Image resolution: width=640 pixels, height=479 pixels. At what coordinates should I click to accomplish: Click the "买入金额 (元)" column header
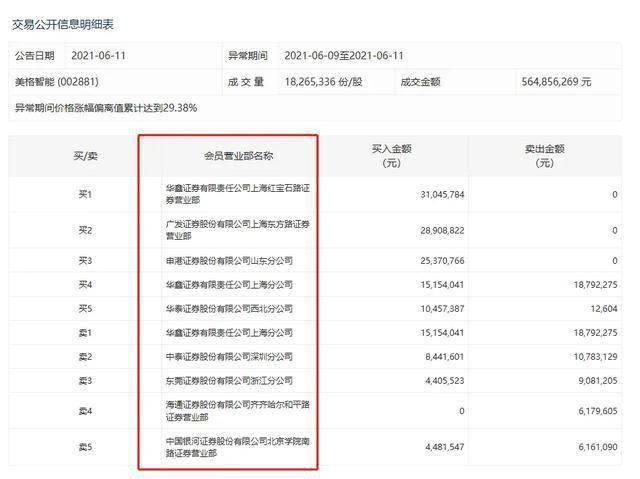[391, 156]
